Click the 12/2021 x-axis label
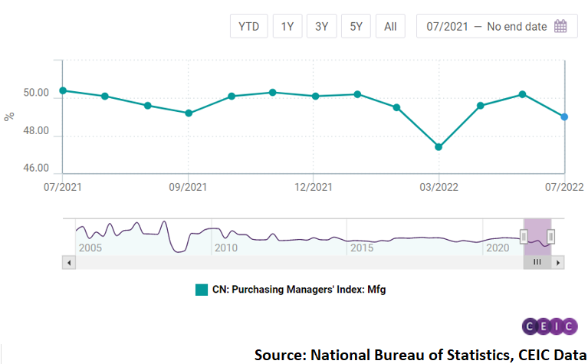Viewport: 588px width, 364px height. tap(314, 187)
